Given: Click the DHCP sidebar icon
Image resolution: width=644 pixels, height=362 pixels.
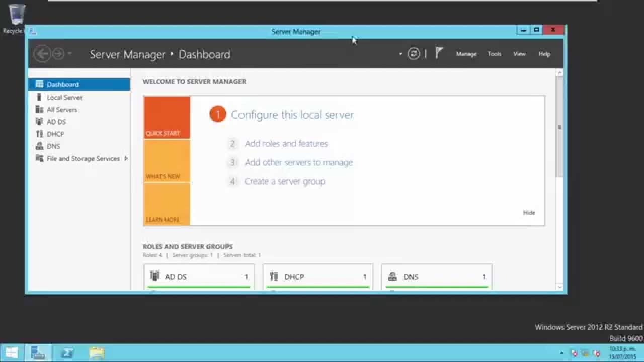Looking at the screenshot, I should (40, 134).
